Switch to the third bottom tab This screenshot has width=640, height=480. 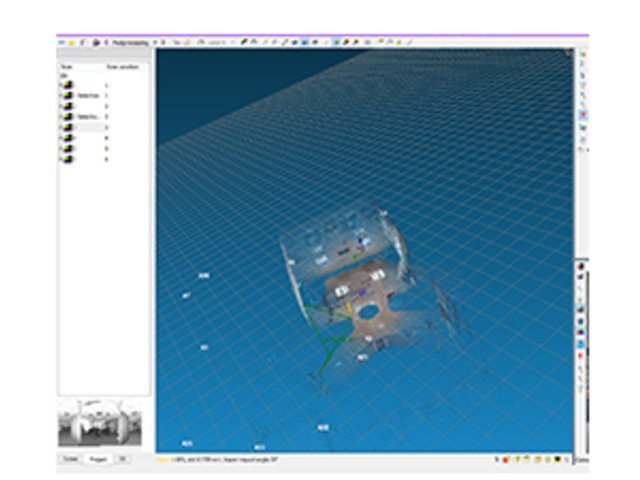[x=122, y=459]
